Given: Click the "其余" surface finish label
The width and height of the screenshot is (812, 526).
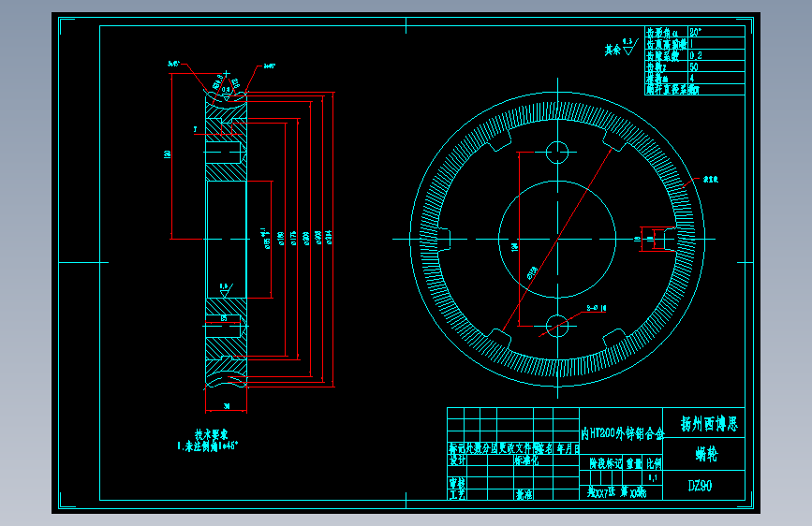Looking at the screenshot, I should [x=613, y=50].
